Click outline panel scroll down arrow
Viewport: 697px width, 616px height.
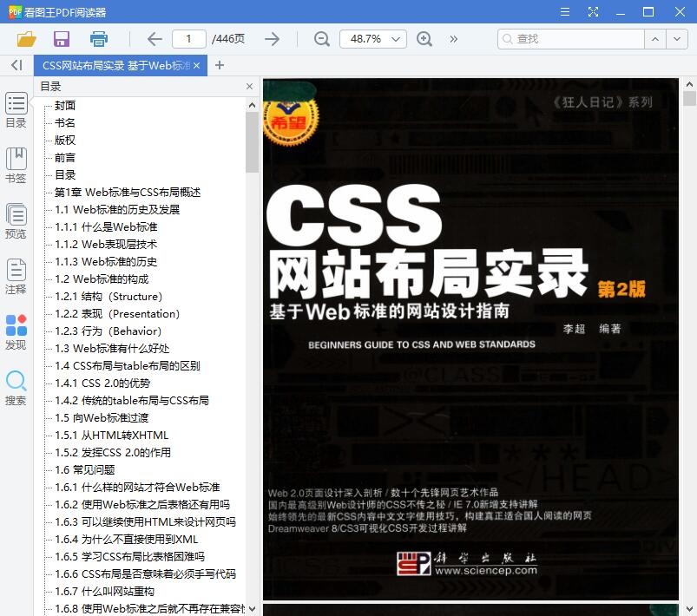252,608
